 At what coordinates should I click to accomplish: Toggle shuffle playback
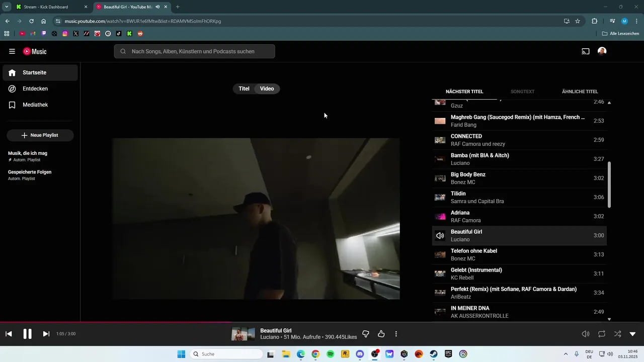pyautogui.click(x=617, y=334)
